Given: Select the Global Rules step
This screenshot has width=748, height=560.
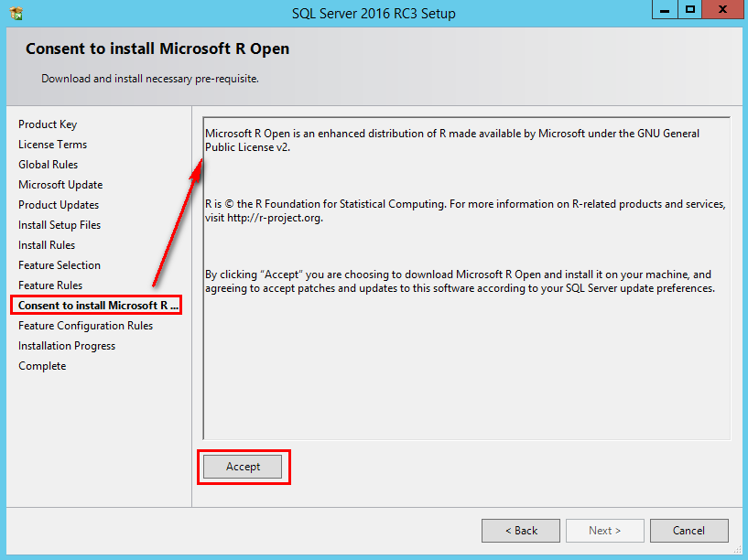Looking at the screenshot, I should [49, 165].
